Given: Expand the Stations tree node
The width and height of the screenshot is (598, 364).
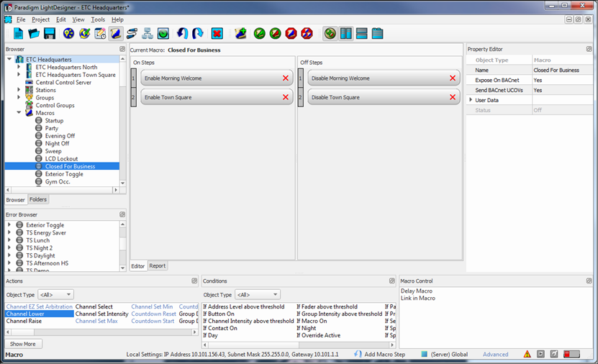Looking at the screenshot, I should coord(19,90).
